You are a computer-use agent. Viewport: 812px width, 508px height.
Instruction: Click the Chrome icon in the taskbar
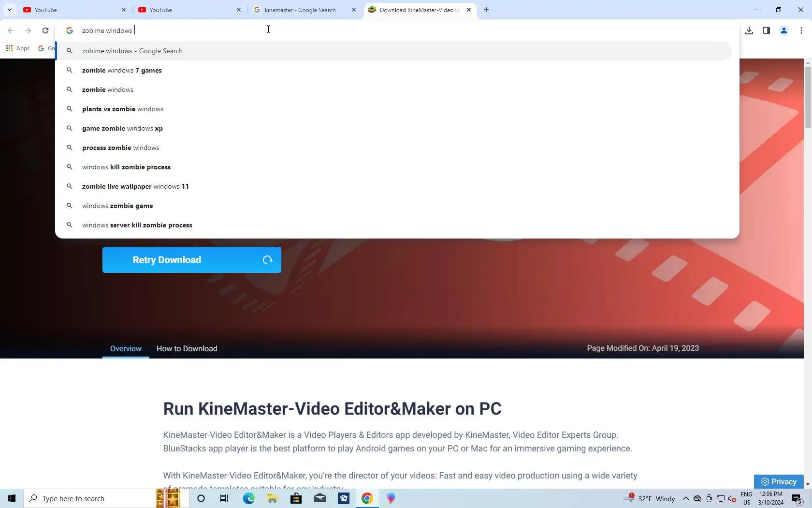pyautogui.click(x=367, y=498)
